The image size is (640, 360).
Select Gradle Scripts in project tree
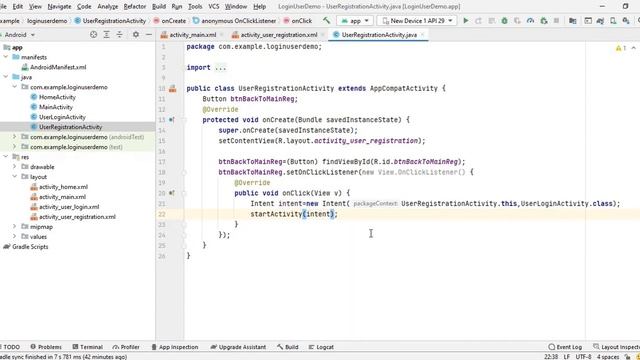[30, 247]
